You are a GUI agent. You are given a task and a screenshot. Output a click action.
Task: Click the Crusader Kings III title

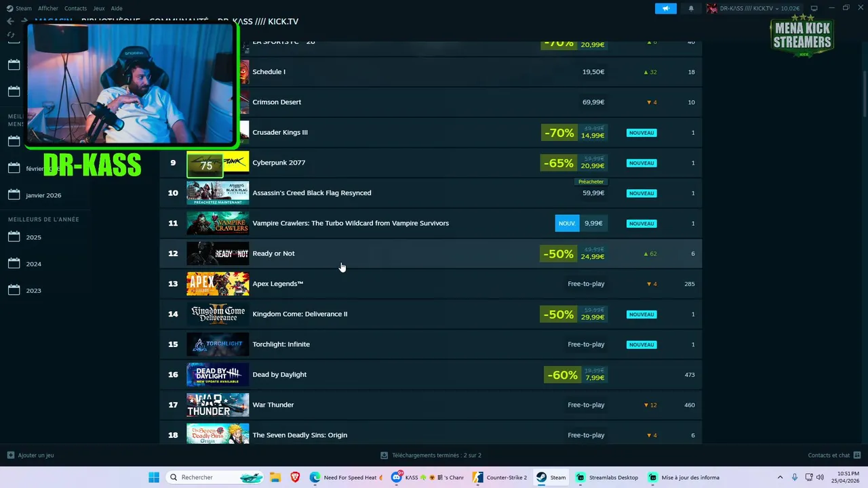[280, 132]
